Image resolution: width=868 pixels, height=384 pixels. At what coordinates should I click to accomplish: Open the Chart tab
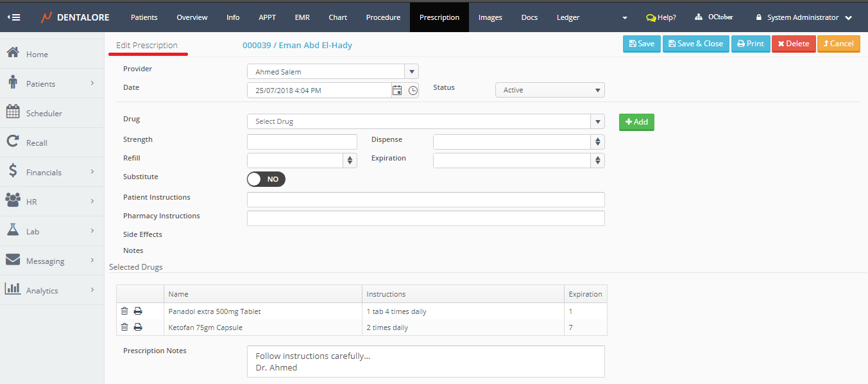pos(337,17)
